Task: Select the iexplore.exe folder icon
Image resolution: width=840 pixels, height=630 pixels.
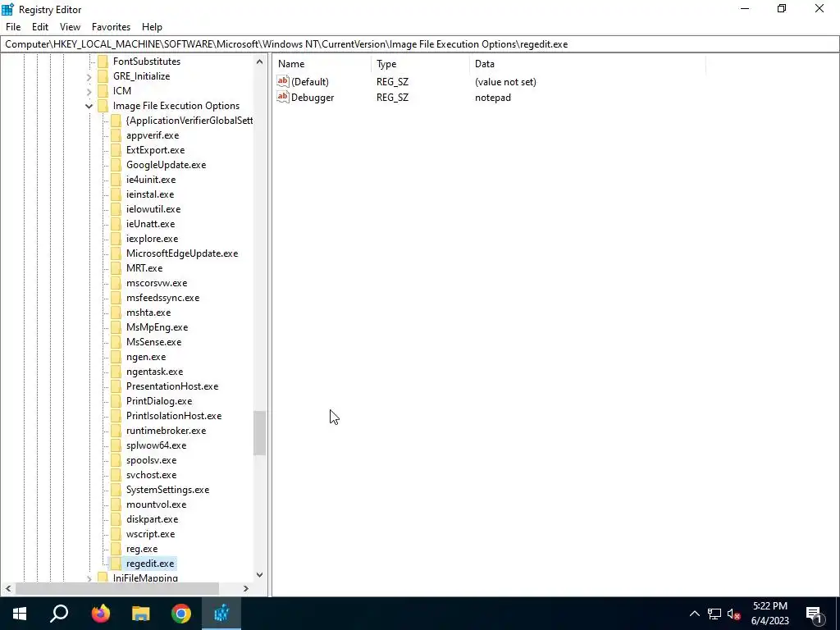Action: click(116, 239)
